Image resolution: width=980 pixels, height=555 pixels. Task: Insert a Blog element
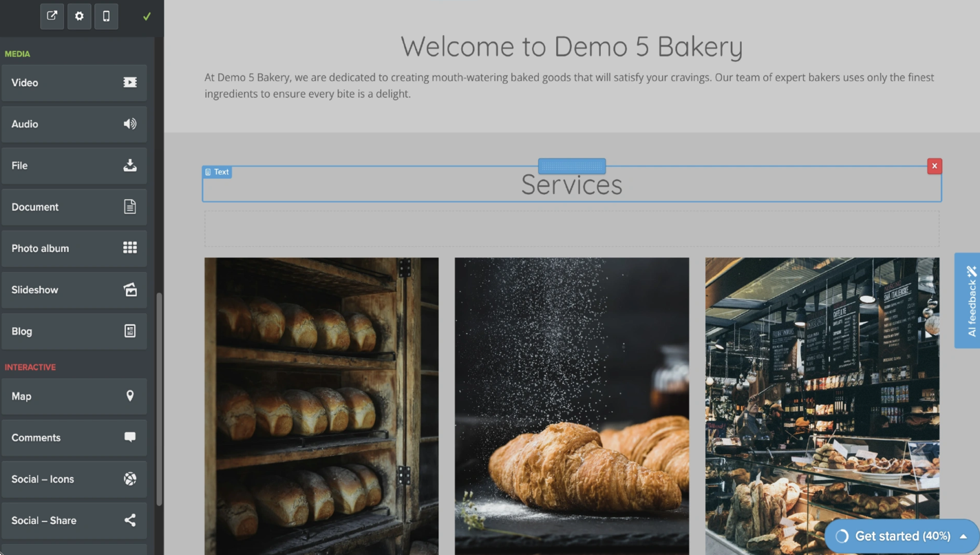[x=74, y=331]
